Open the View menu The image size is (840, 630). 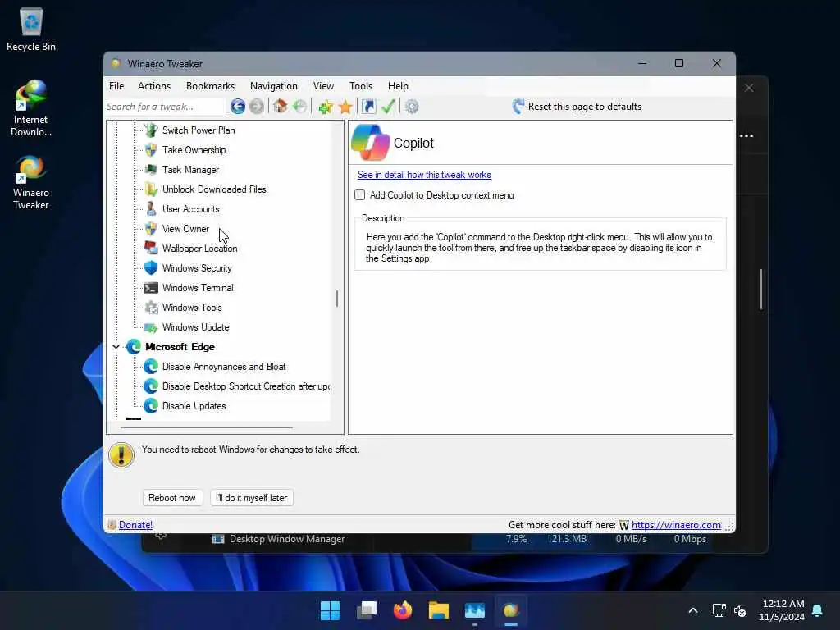(323, 86)
